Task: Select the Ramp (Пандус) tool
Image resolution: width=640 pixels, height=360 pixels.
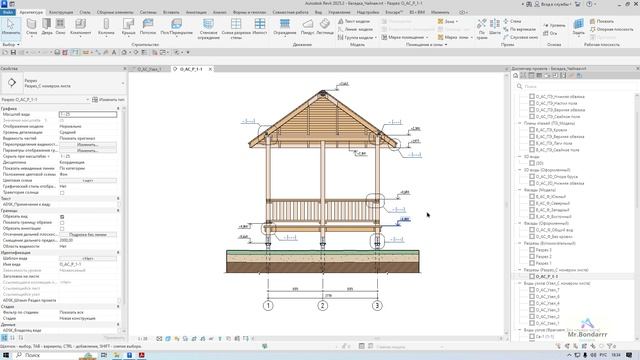Action: [307, 27]
